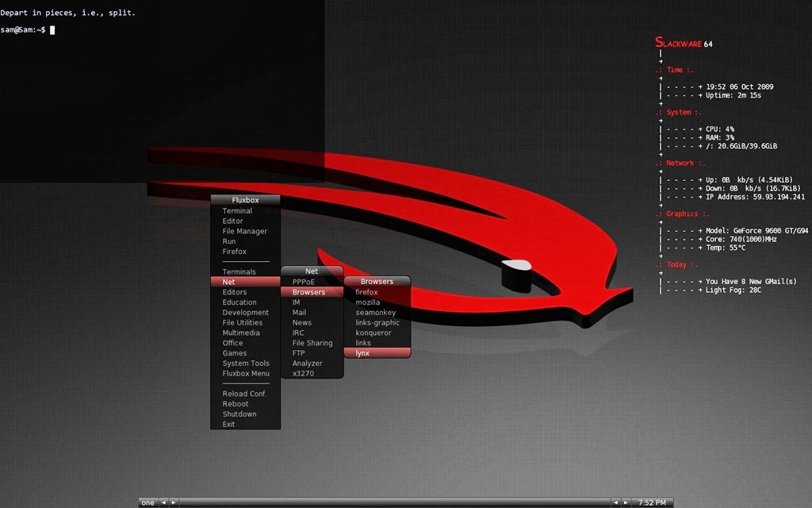Click the 7:52 PM clock in toolbar

tap(652, 502)
